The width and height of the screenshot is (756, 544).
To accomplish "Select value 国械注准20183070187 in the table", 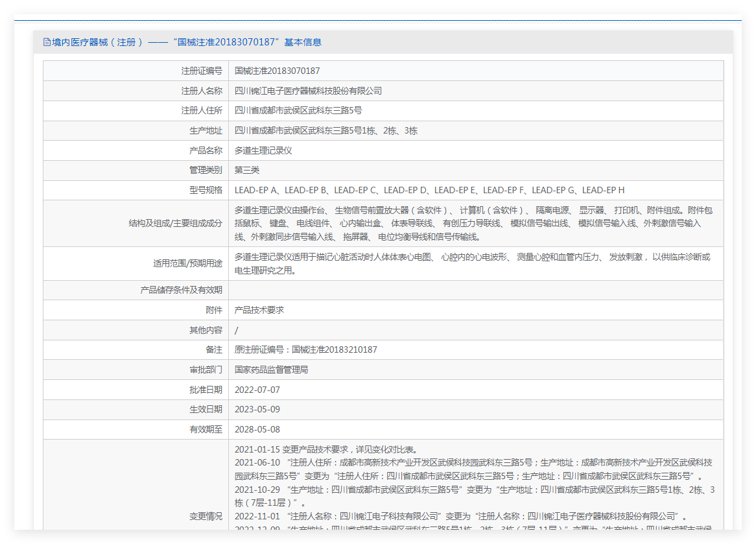I will click(278, 71).
